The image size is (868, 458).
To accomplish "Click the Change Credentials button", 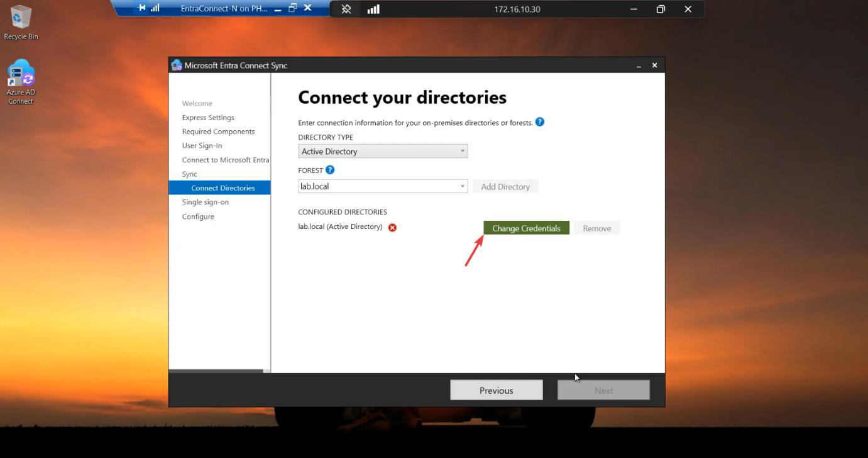I will (x=526, y=228).
